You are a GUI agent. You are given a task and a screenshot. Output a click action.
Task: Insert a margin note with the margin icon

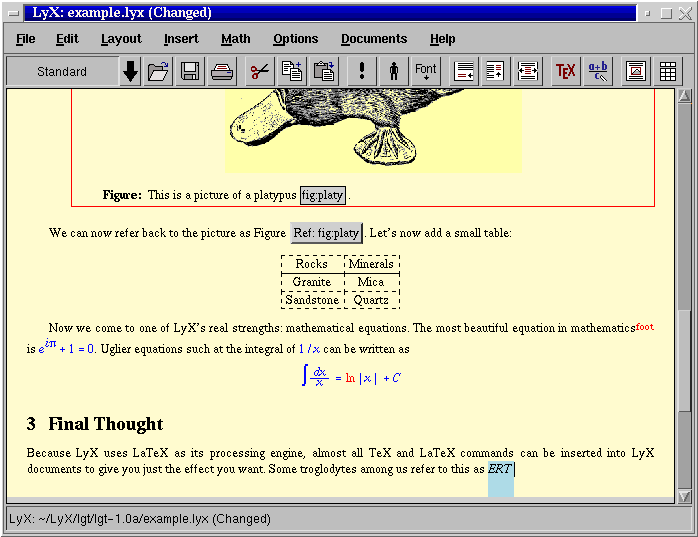coord(495,71)
